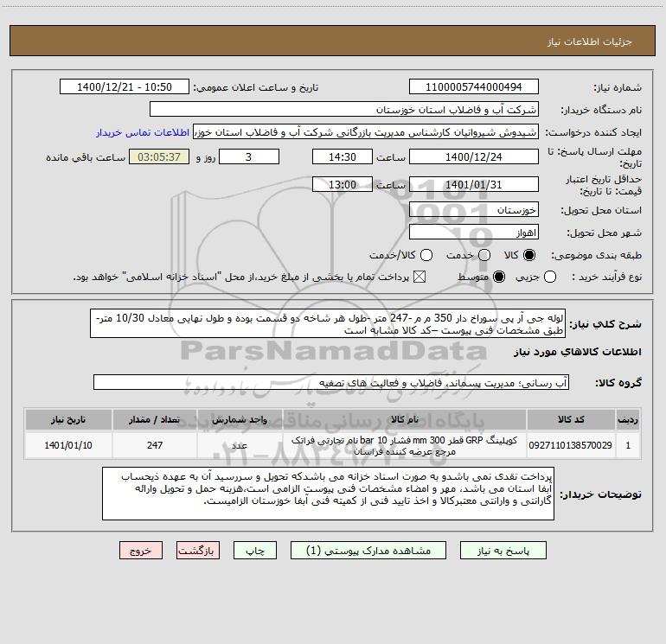This screenshot has height=644, width=666.
Task: Click the general need description text box
Action: pyautogui.click(x=328, y=324)
